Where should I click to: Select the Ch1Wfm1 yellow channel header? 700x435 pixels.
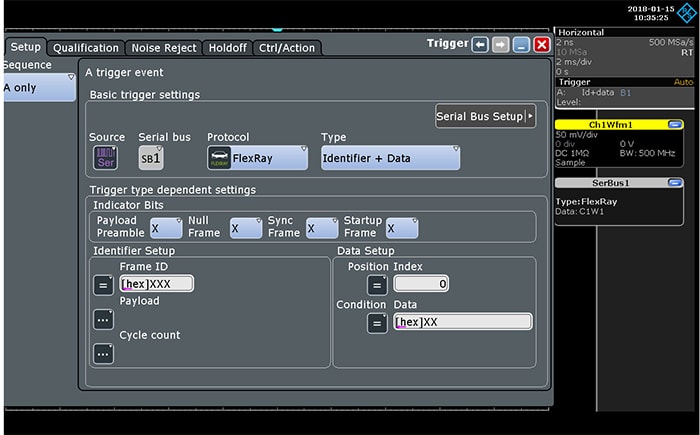coord(619,125)
